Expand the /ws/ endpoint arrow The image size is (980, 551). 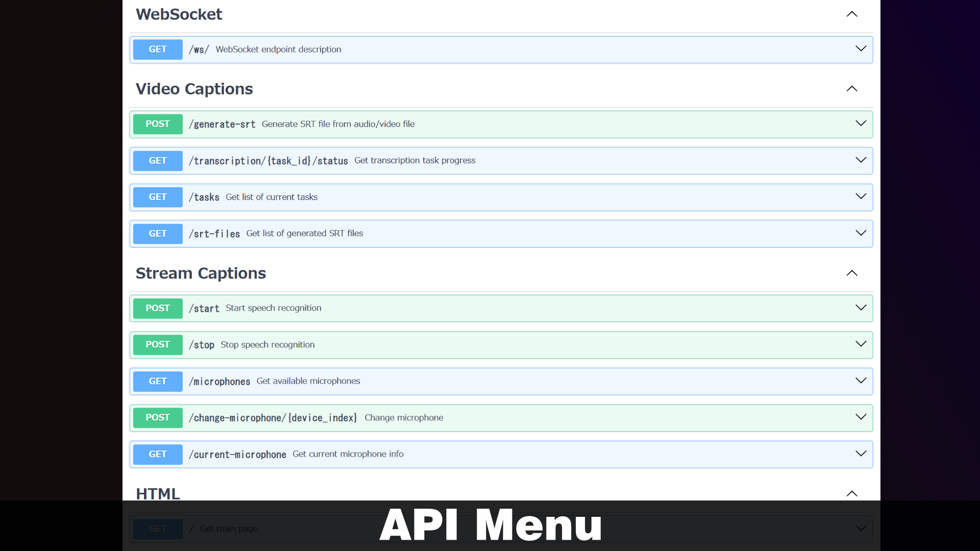(861, 49)
